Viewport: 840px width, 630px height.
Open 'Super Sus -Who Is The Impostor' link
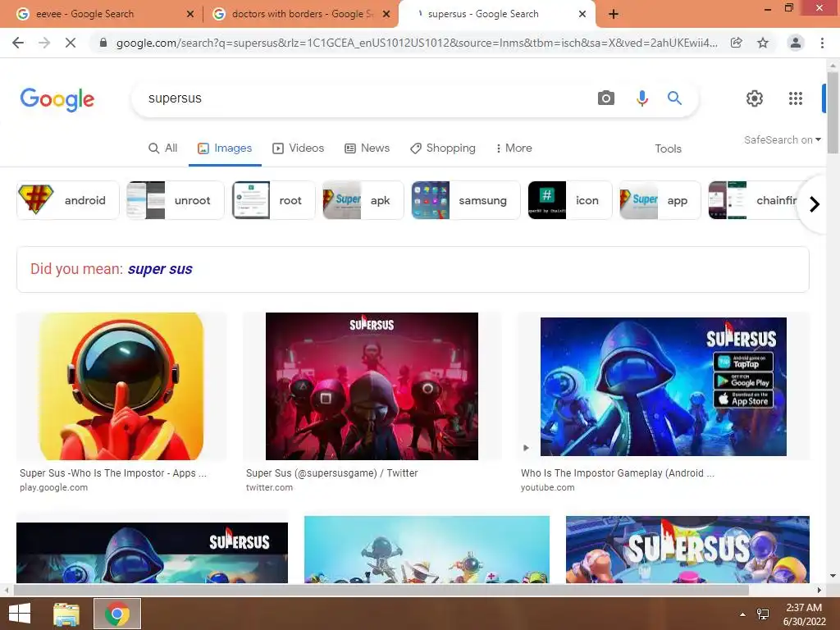tap(113, 473)
